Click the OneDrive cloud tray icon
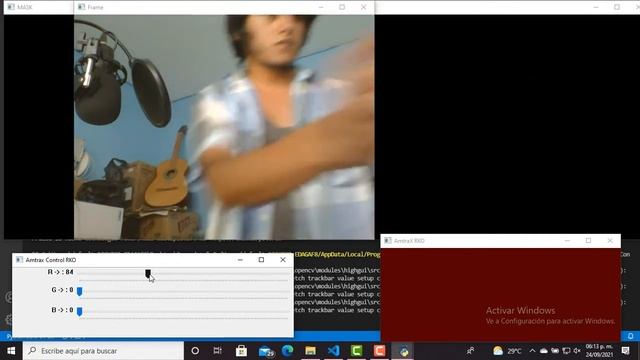This screenshot has width=640, height=360. click(x=544, y=351)
